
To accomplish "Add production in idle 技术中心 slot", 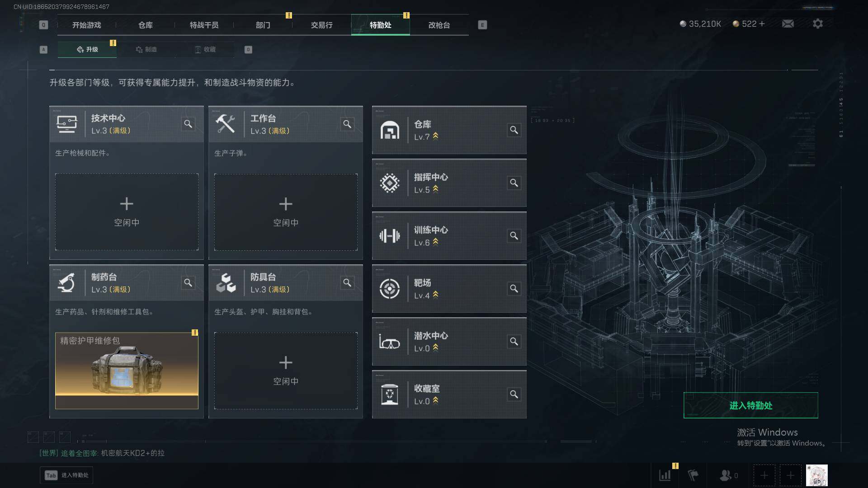I will tap(127, 212).
